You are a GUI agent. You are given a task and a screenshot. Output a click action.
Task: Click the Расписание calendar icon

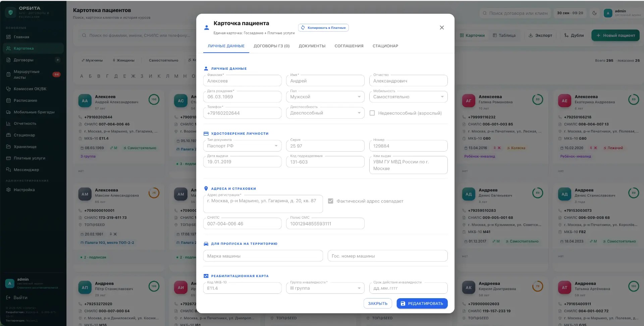coord(8,100)
